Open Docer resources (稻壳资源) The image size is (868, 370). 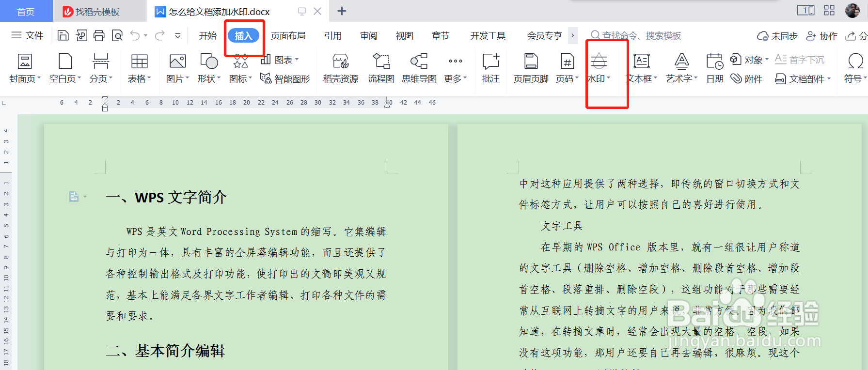coord(341,68)
